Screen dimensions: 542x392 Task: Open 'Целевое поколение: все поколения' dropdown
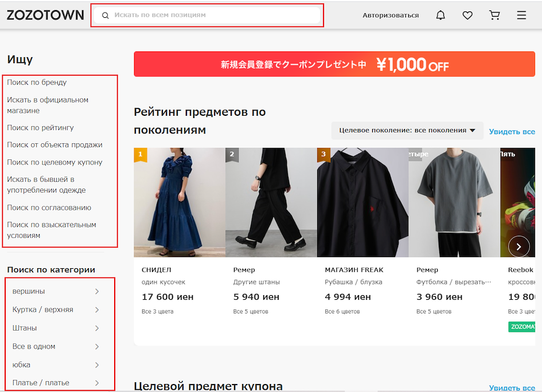(407, 131)
